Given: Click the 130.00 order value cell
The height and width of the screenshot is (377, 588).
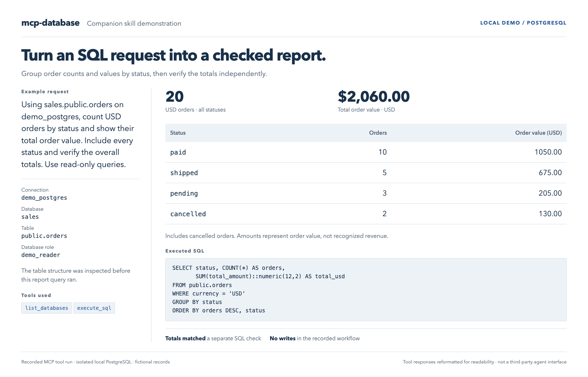Looking at the screenshot, I should tap(550, 214).
